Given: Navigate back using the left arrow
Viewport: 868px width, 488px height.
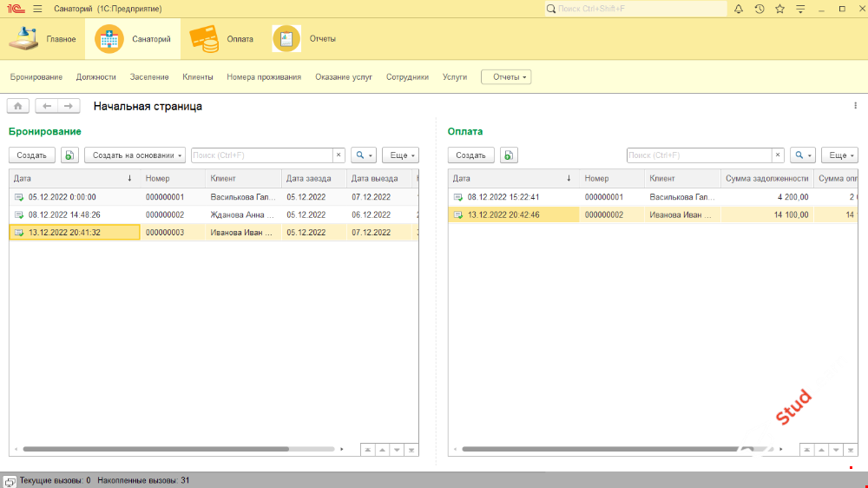Looking at the screenshot, I should pos(47,106).
